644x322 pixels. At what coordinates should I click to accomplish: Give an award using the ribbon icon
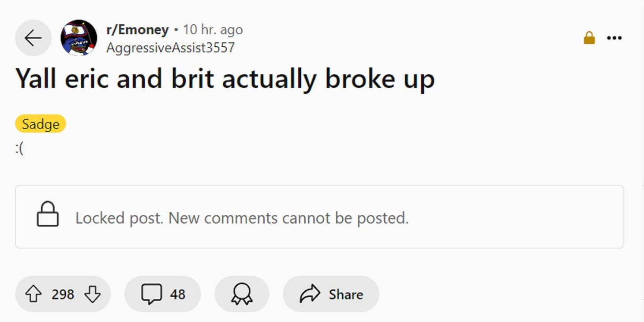[241, 294]
